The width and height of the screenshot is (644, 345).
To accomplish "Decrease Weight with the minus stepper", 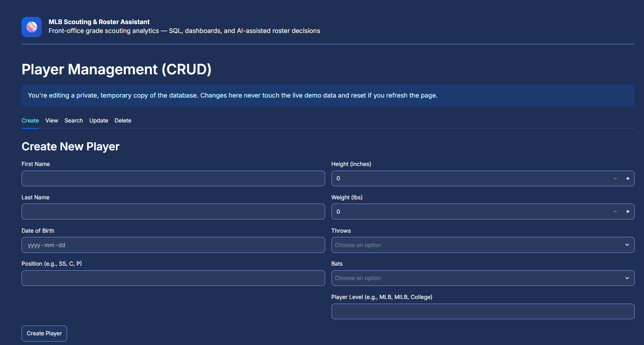I will click(615, 212).
